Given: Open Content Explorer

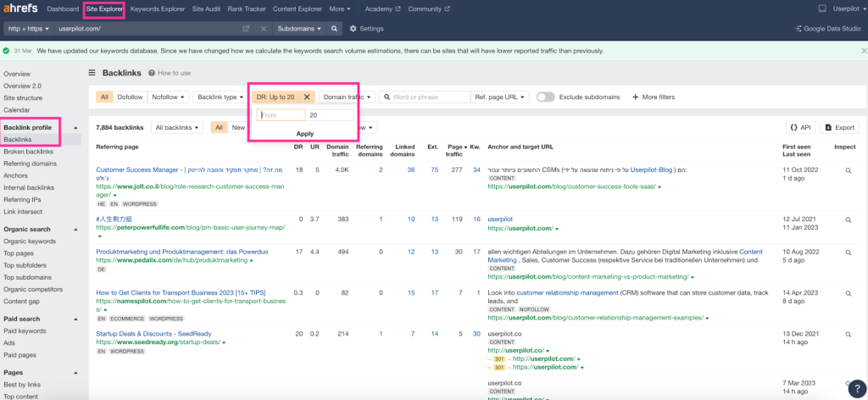Looking at the screenshot, I should click(298, 8).
